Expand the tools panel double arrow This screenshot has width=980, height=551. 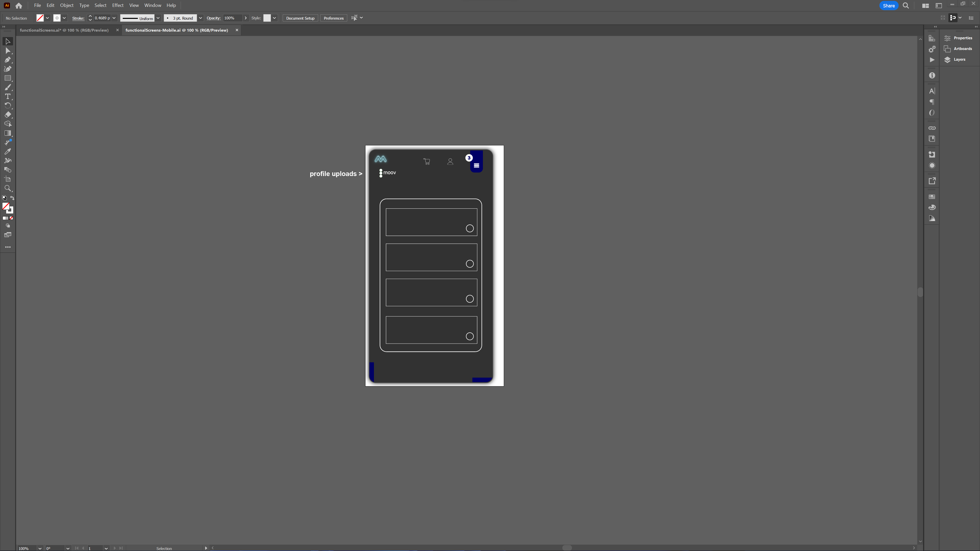[4, 27]
